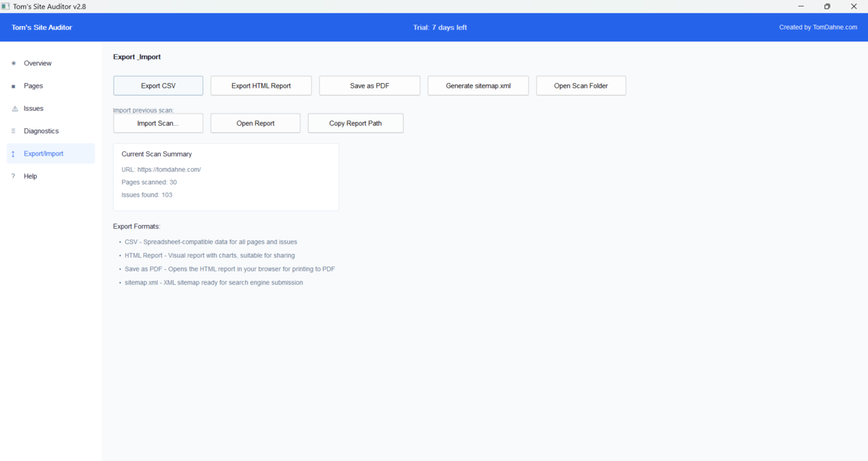Click the app icon in the title bar
The height and width of the screenshot is (461, 868).
(x=7, y=6)
